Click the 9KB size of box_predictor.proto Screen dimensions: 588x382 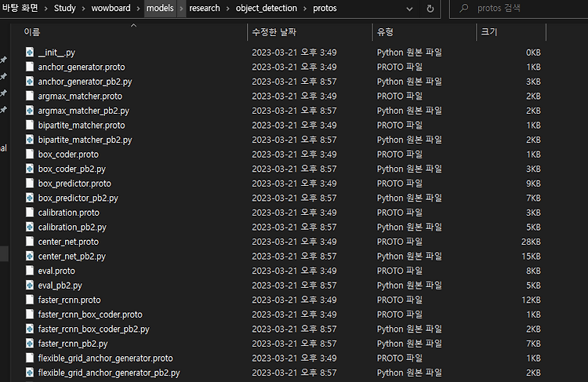tap(533, 183)
